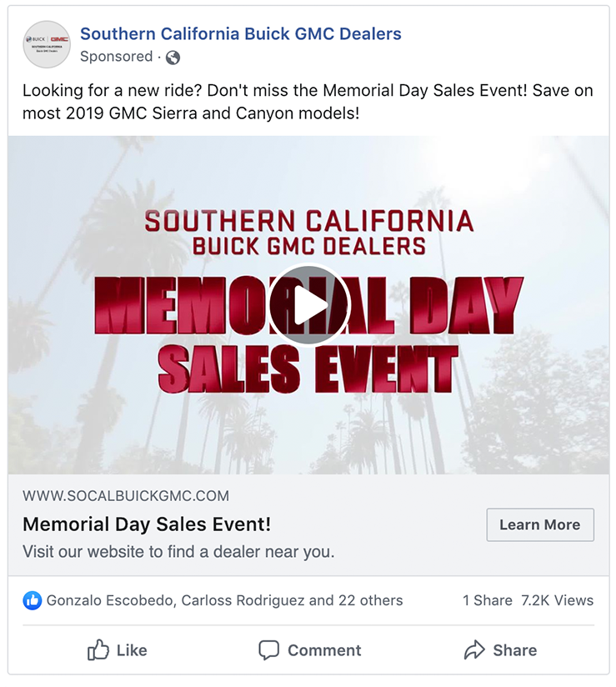The height and width of the screenshot is (687, 616).
Task: Click the Buick GMC page profile avatar
Action: (47, 44)
